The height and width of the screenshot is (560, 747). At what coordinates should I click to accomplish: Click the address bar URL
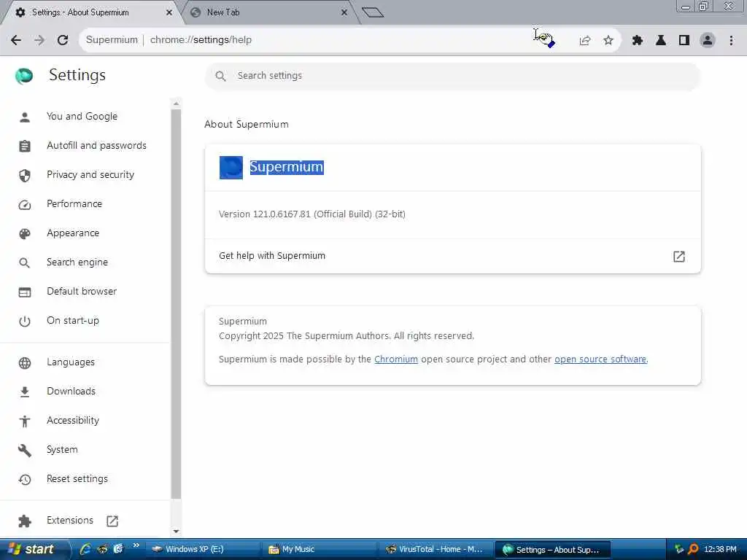point(201,40)
